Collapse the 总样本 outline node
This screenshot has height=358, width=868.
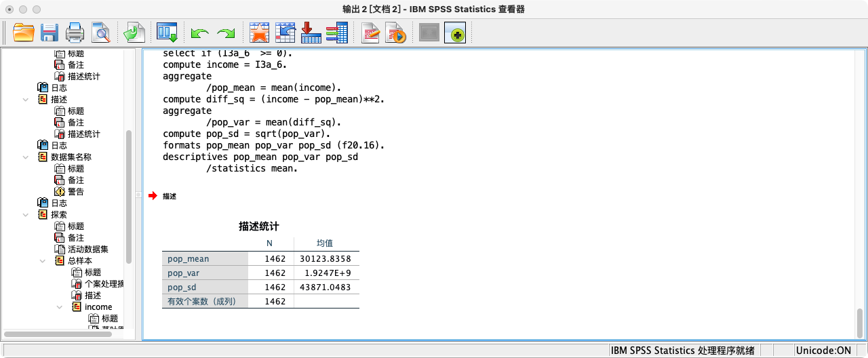(x=43, y=261)
